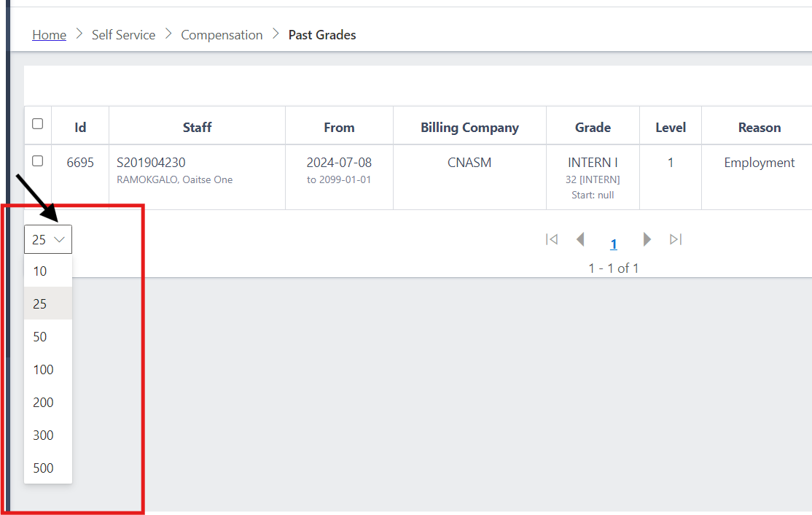Screen dimensions: 812x515
Task: Check the row 6695 checkbox
Action: (x=38, y=161)
